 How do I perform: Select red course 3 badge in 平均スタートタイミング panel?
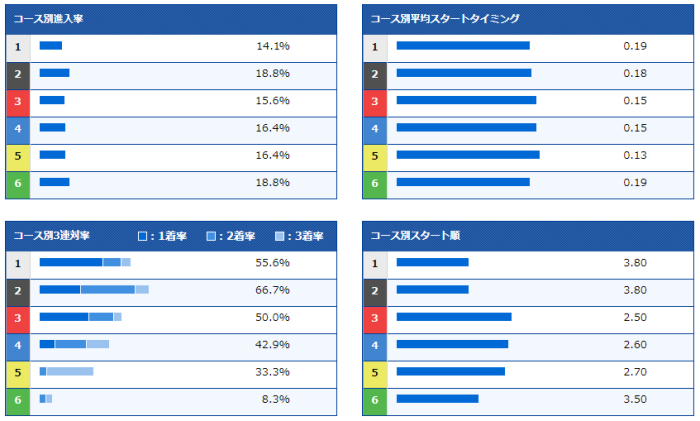coord(374,101)
